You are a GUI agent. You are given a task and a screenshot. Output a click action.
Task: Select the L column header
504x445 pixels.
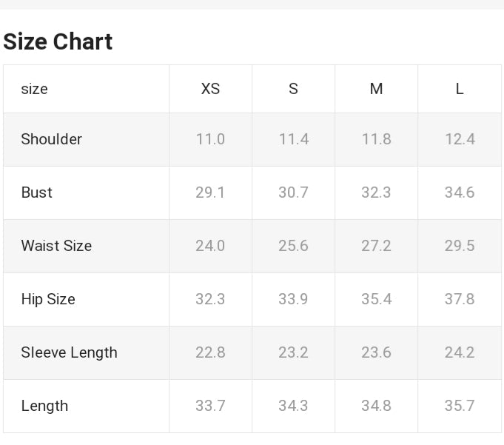coord(460,89)
